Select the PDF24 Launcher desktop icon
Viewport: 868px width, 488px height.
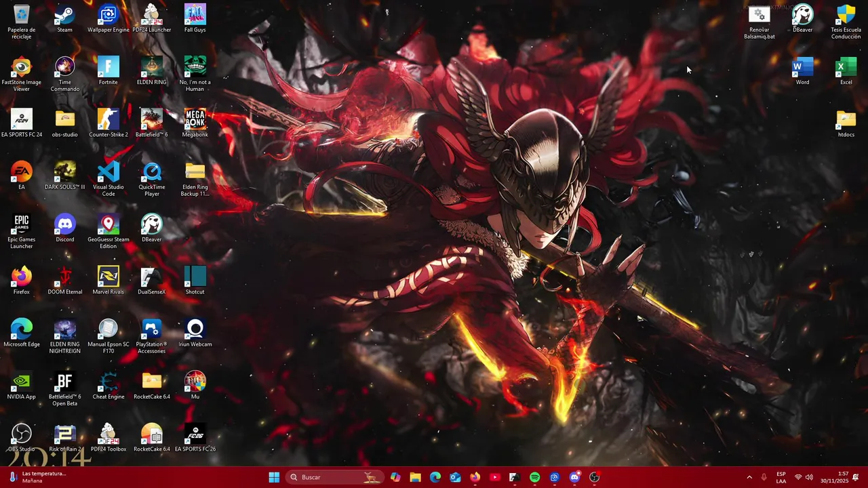coord(151,18)
